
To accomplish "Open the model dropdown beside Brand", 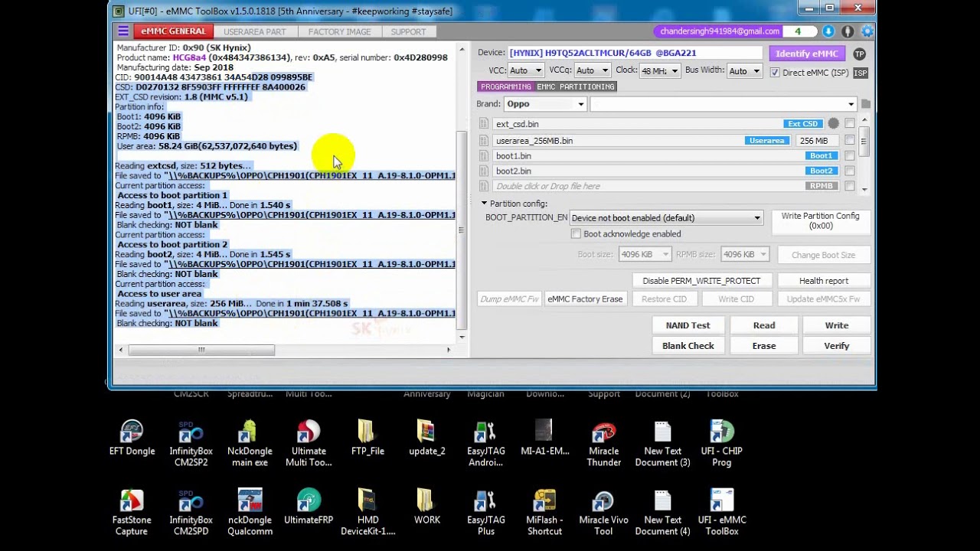I will click(723, 104).
